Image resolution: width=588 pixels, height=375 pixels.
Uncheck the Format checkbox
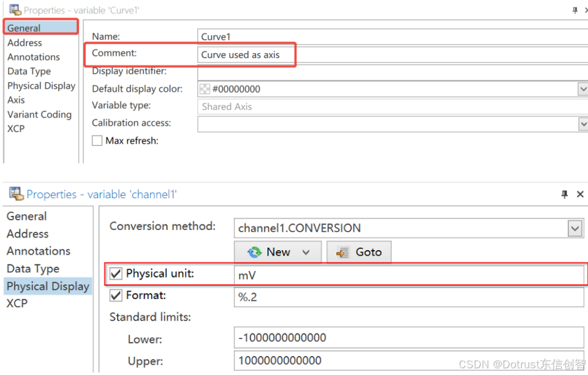(x=116, y=295)
